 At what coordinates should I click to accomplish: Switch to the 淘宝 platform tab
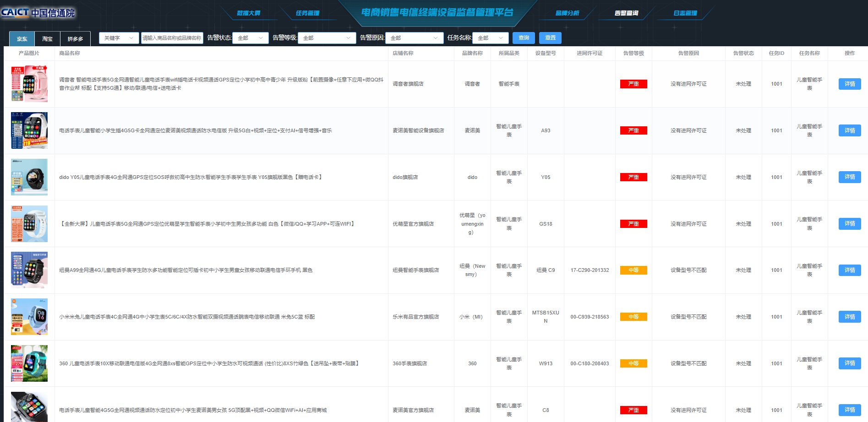47,39
